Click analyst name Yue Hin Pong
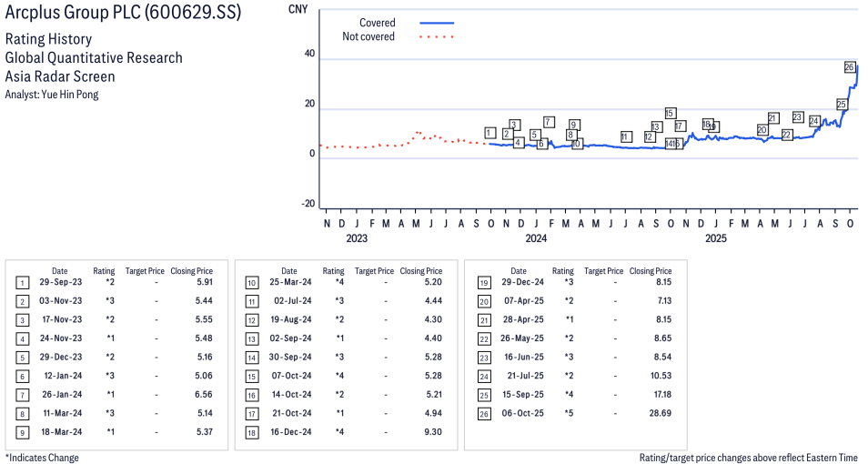The height and width of the screenshot is (464, 868). (52, 95)
